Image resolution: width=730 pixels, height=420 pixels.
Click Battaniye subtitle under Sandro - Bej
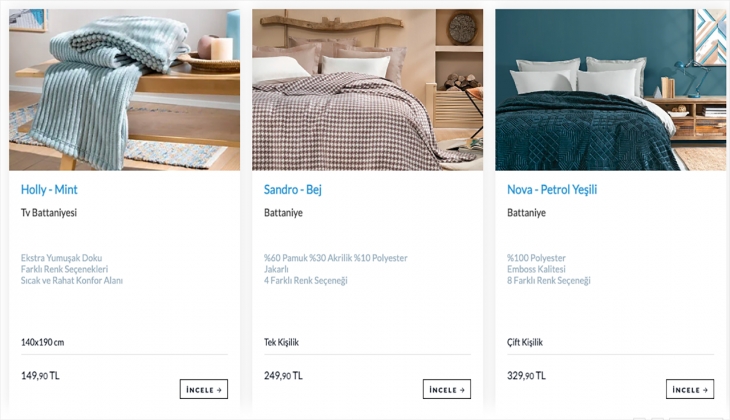coord(283,213)
